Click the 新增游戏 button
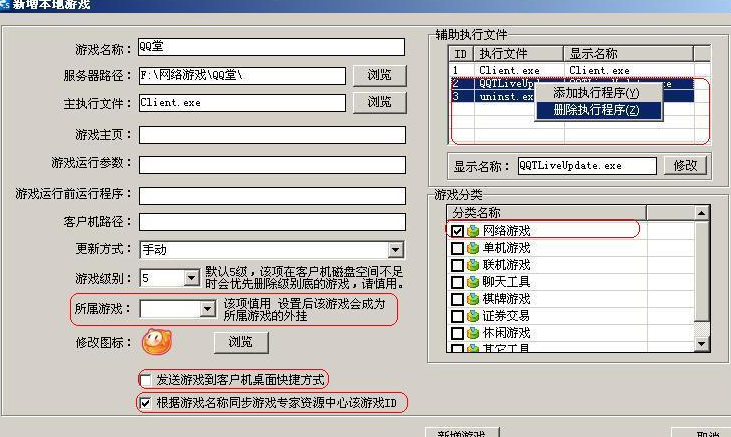The image size is (731, 437). click(x=462, y=432)
